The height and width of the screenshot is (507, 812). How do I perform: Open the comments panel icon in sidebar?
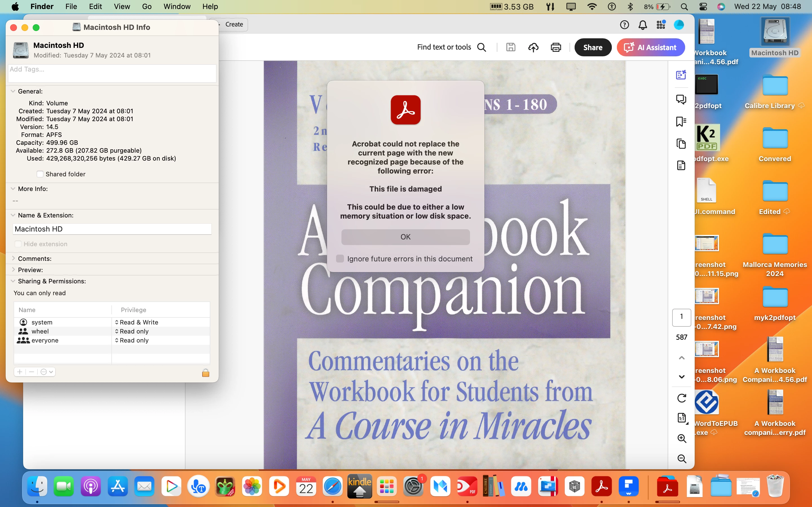point(681,99)
